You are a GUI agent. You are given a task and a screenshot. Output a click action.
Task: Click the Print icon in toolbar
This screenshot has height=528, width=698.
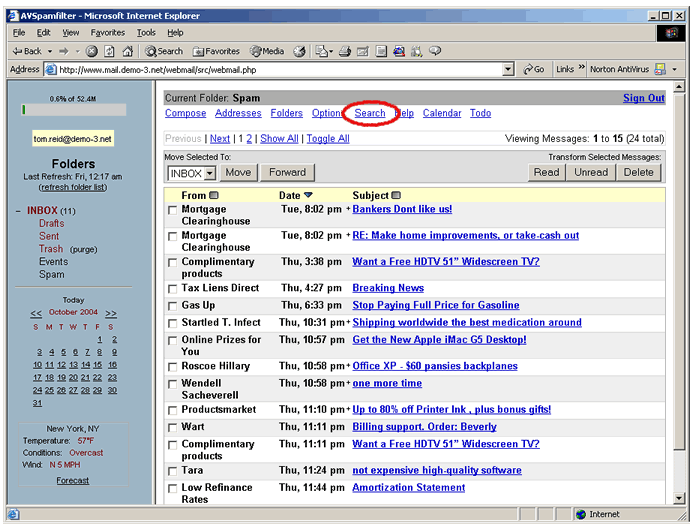[345, 51]
